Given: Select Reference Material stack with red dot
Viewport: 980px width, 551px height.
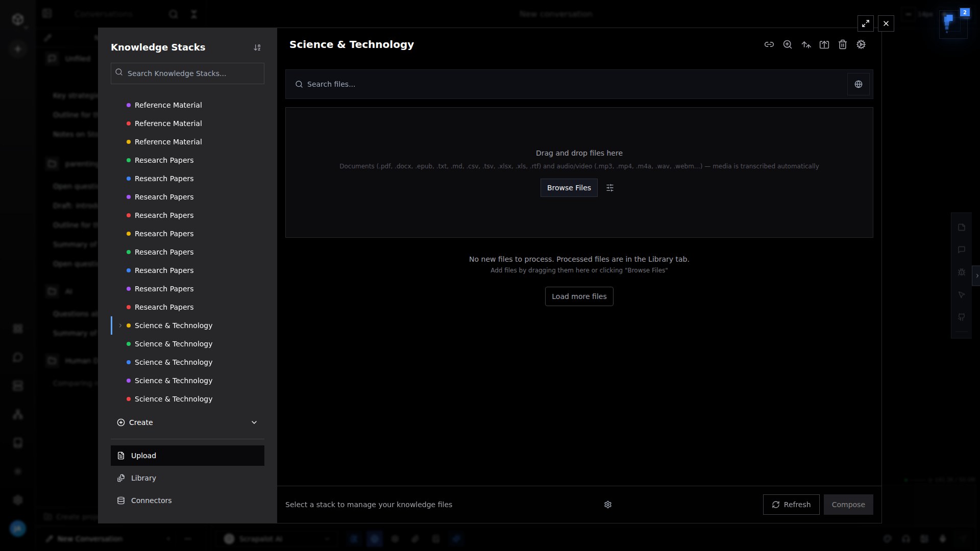Looking at the screenshot, I should point(187,123).
